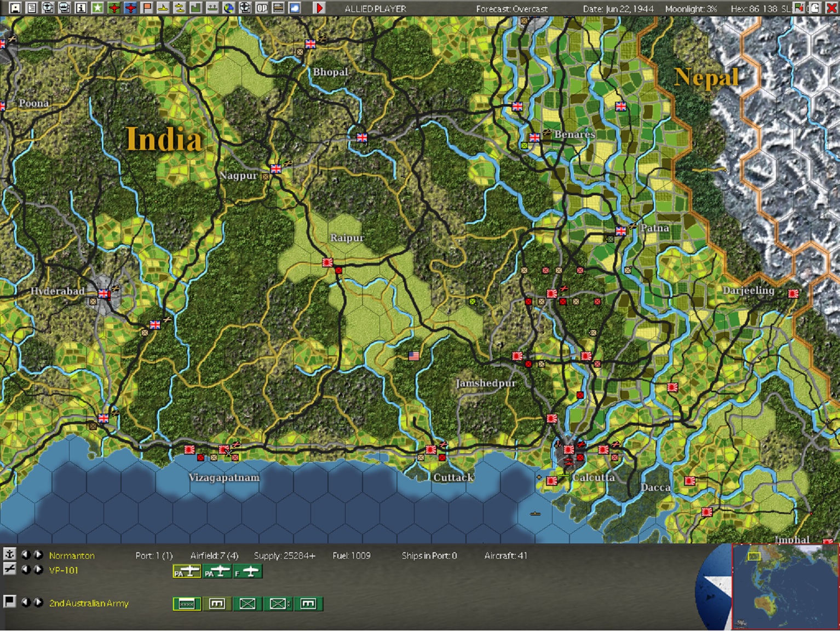The width and height of the screenshot is (840, 631).
Task: Open the Normanton base name link
Action: (x=72, y=555)
